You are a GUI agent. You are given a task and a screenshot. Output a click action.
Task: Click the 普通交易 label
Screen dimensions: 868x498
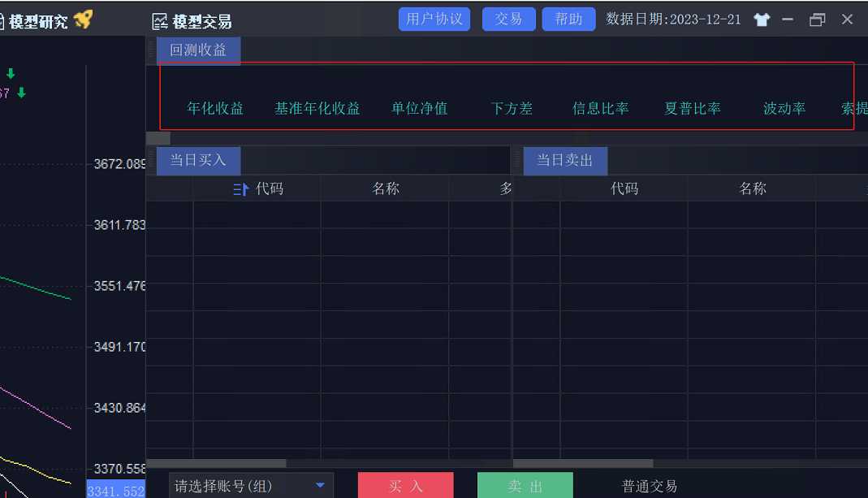(x=650, y=487)
